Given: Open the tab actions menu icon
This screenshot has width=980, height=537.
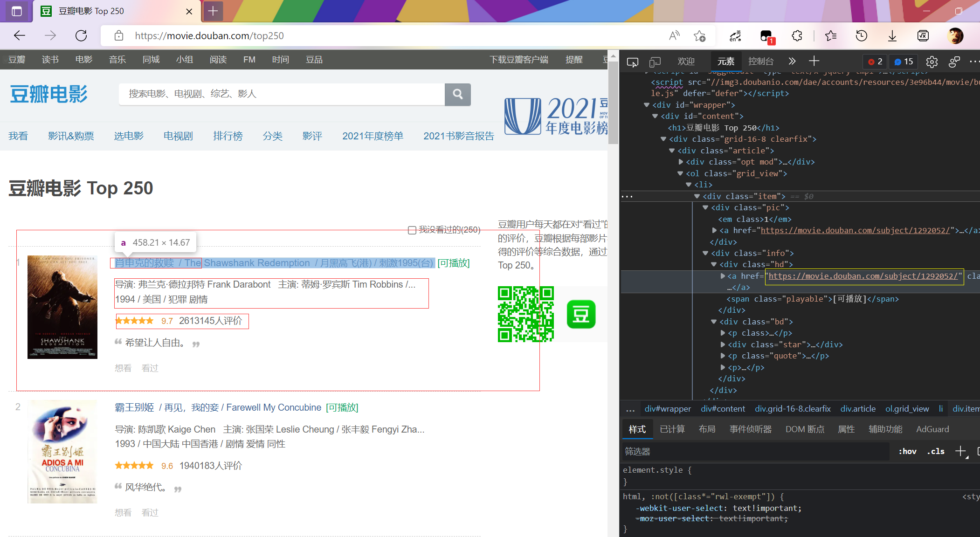Looking at the screenshot, I should (16, 11).
